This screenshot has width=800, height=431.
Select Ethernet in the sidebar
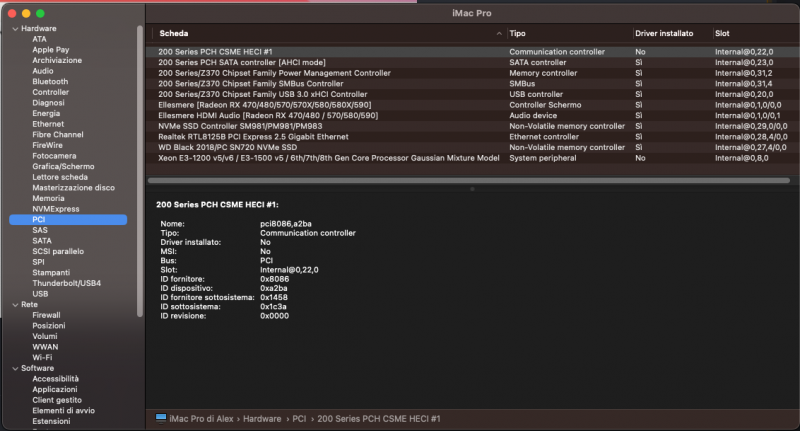click(x=48, y=124)
